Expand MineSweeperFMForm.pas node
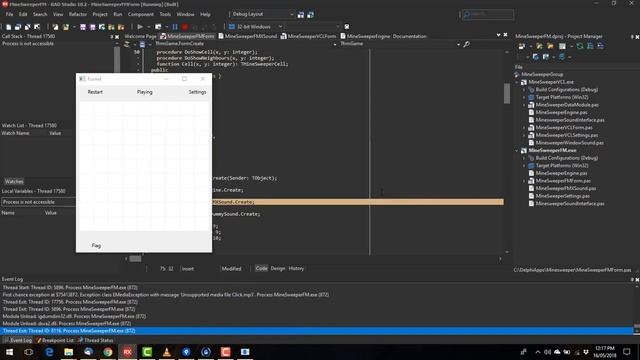The image size is (640, 360). [524, 181]
